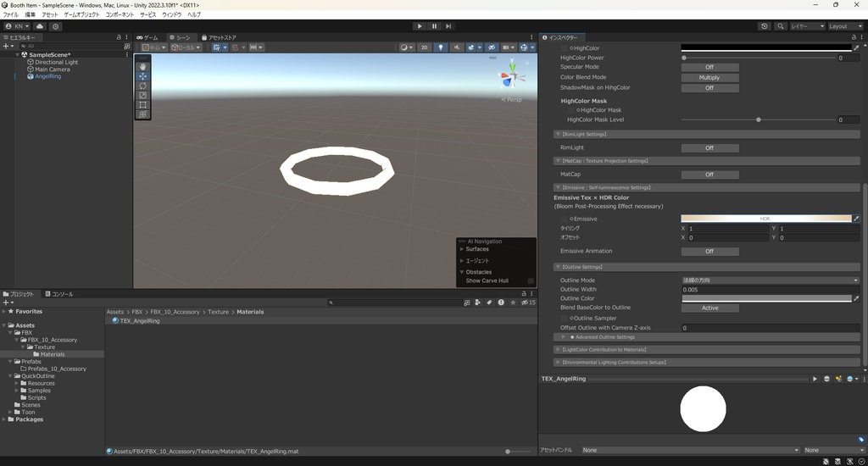The height and width of the screenshot is (466, 868).
Task: Open the File menu (ファイル)
Action: pos(10,15)
